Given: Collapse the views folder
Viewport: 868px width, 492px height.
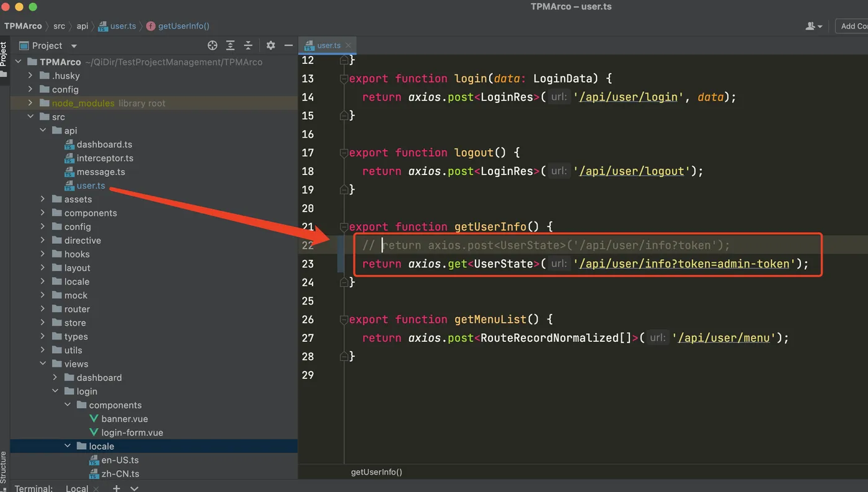Looking at the screenshot, I should click(x=43, y=364).
